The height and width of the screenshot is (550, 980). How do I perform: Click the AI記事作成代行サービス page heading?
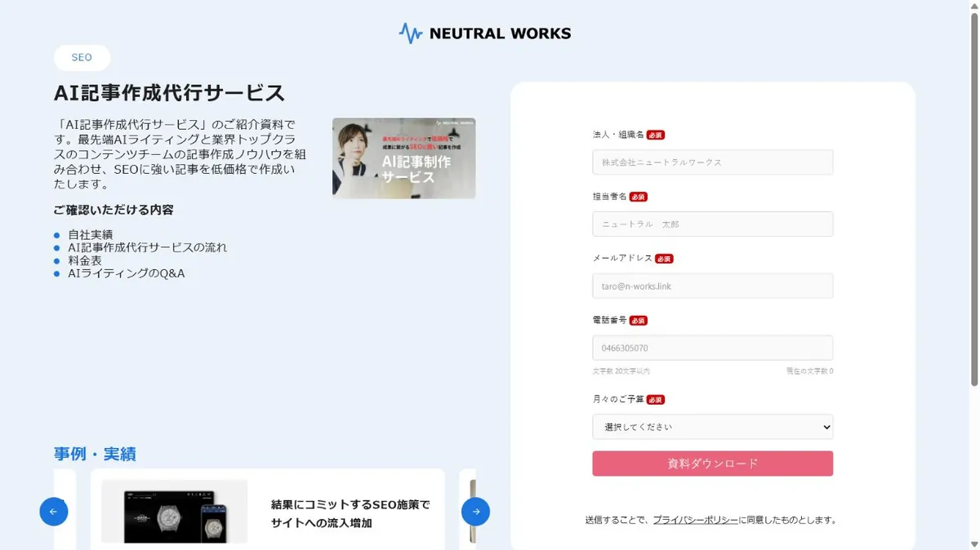(x=170, y=93)
